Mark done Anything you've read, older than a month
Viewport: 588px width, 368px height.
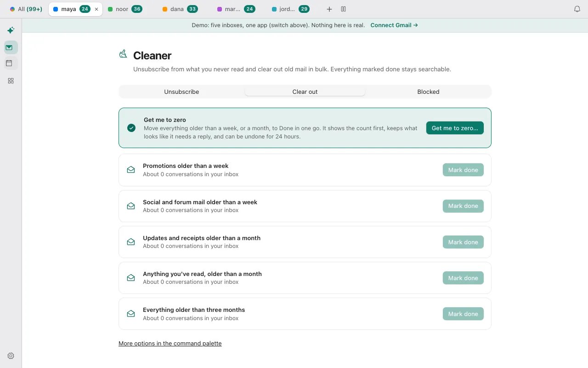463,278
